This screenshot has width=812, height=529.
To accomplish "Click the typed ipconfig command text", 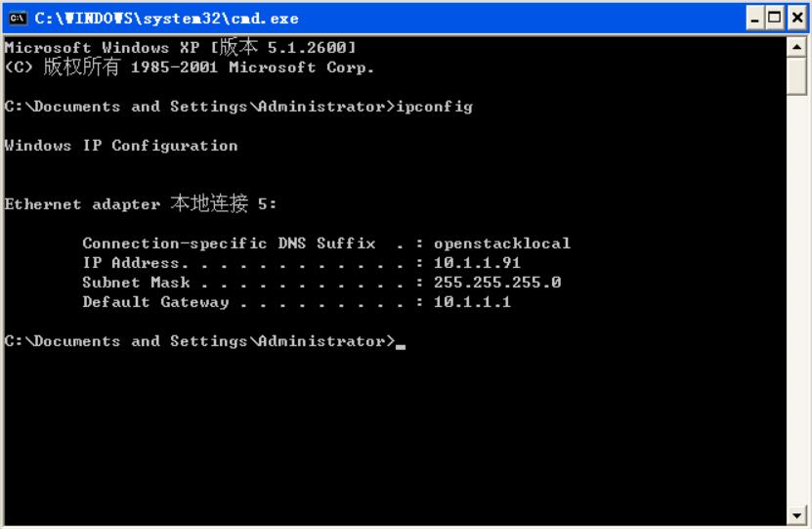I will 434,107.
